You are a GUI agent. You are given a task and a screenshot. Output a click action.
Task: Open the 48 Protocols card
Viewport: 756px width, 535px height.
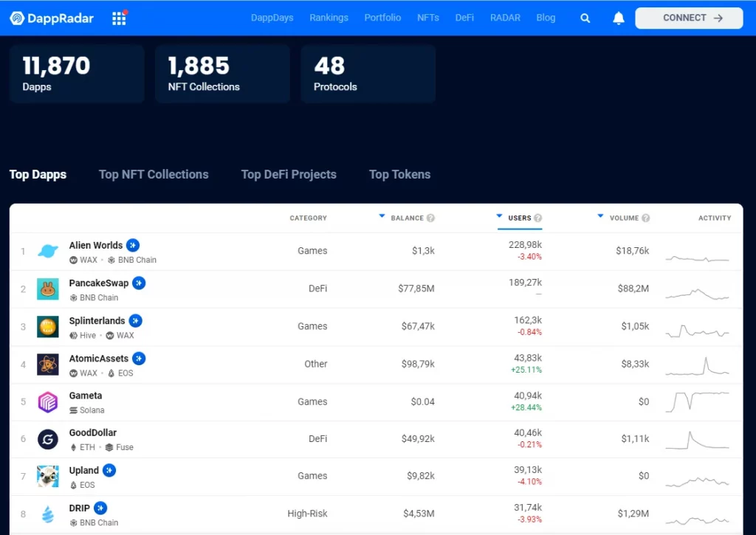point(368,74)
